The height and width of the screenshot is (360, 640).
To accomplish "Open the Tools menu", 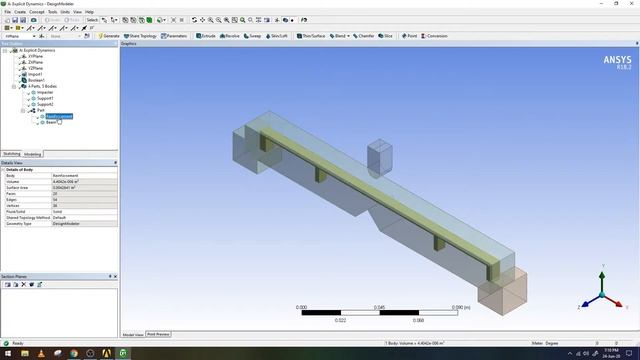I will 53,12.
